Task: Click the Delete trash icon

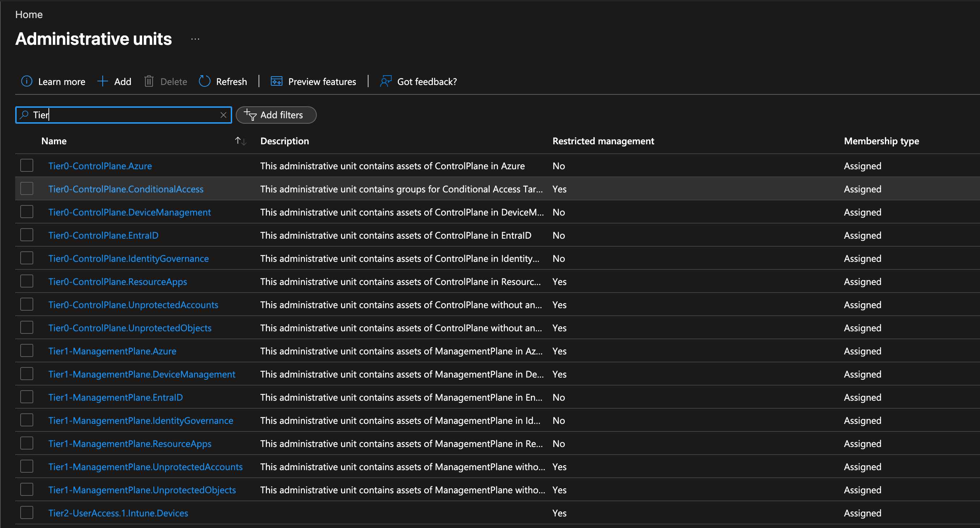Action: (x=149, y=81)
